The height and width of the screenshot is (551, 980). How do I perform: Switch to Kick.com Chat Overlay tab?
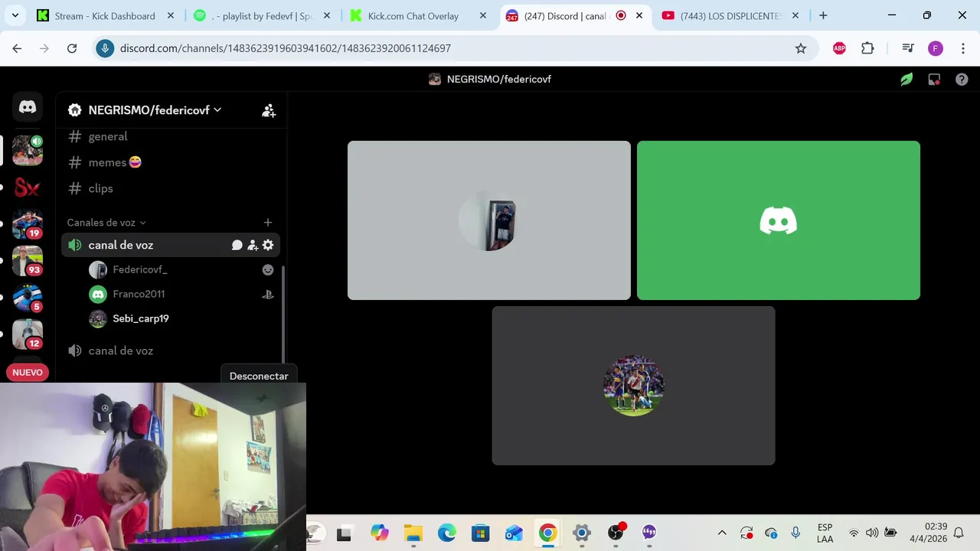click(x=420, y=15)
